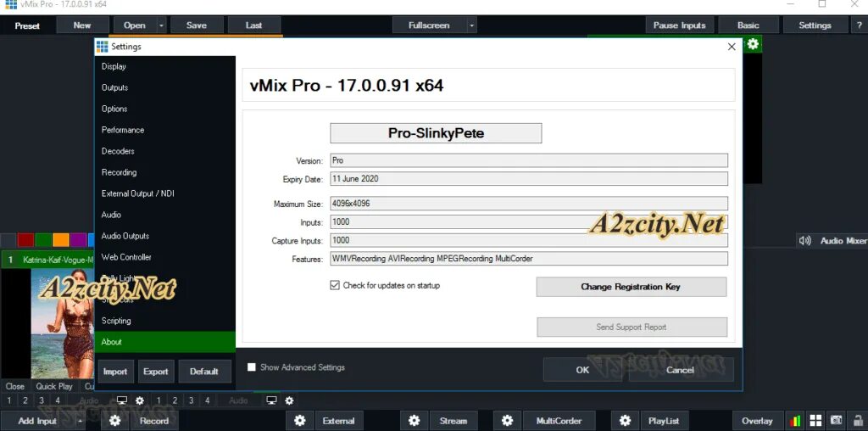Click Cancel in Settings dialog
The height and width of the screenshot is (431, 868).
pos(681,370)
